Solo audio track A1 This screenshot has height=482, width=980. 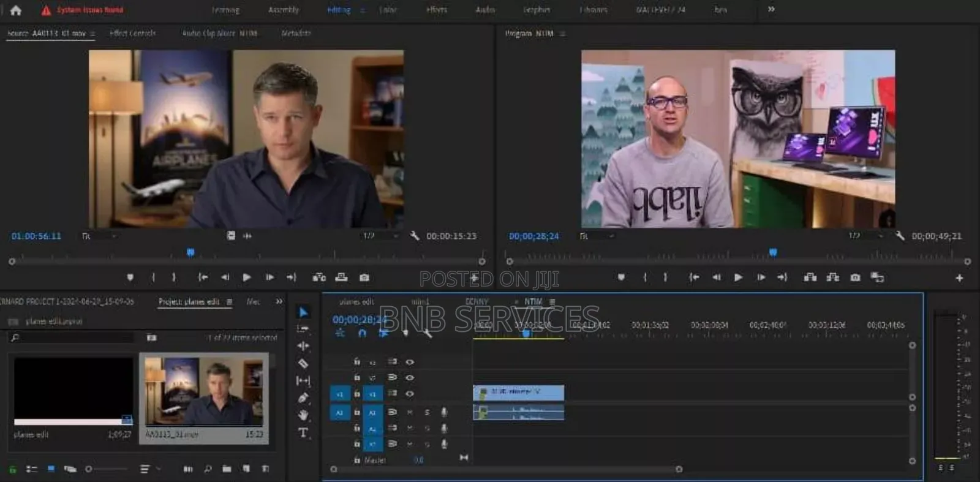(x=427, y=412)
